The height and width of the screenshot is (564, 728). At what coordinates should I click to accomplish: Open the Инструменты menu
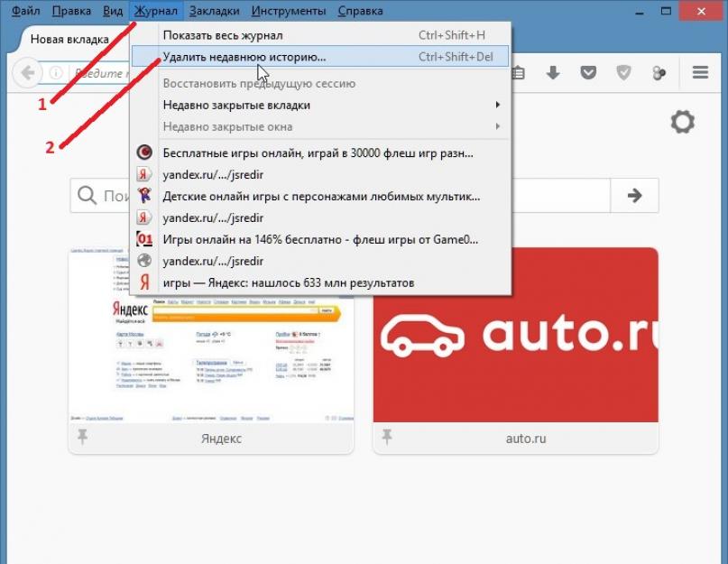coord(289,11)
